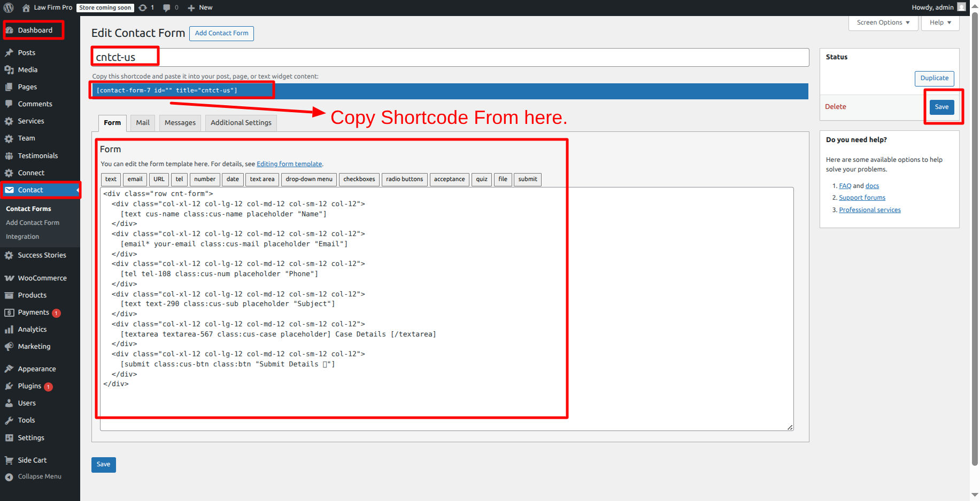
Task: Insert a drop-down menu tag
Action: pos(308,179)
